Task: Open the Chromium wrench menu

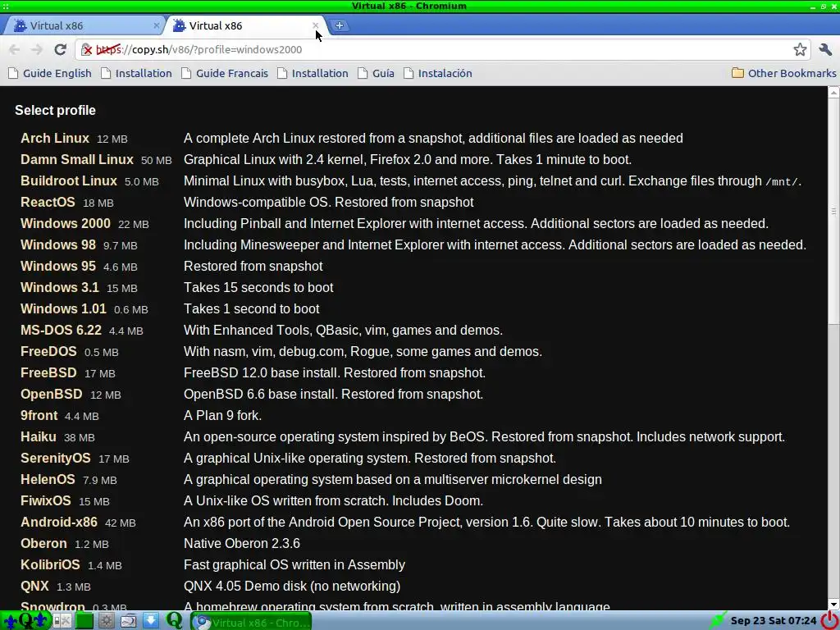Action: tap(825, 50)
